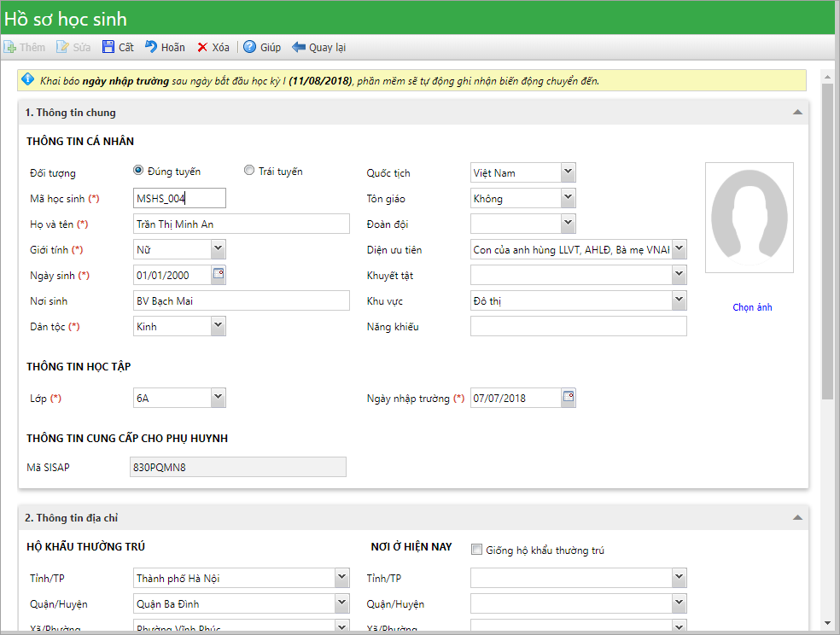840x635 pixels.
Task: Click the Quay lại back arrow
Action: pos(299,48)
